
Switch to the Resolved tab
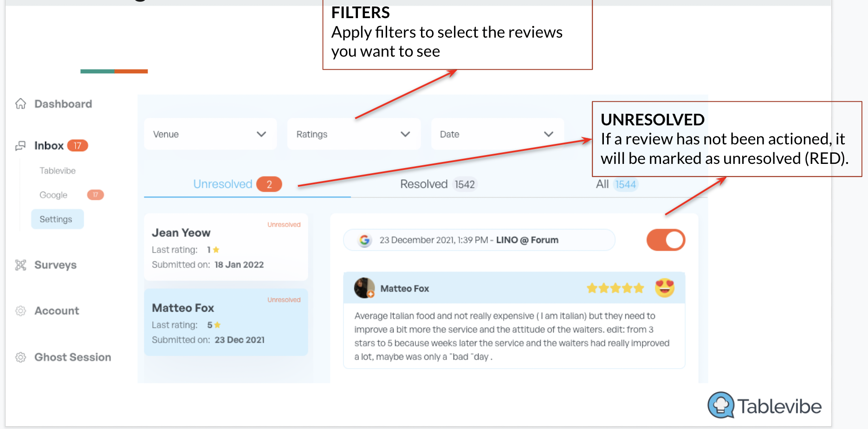pos(438,184)
